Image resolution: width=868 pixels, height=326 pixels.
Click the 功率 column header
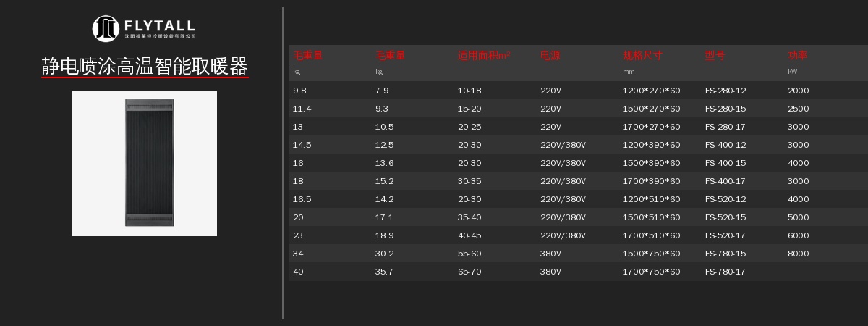[x=798, y=55]
